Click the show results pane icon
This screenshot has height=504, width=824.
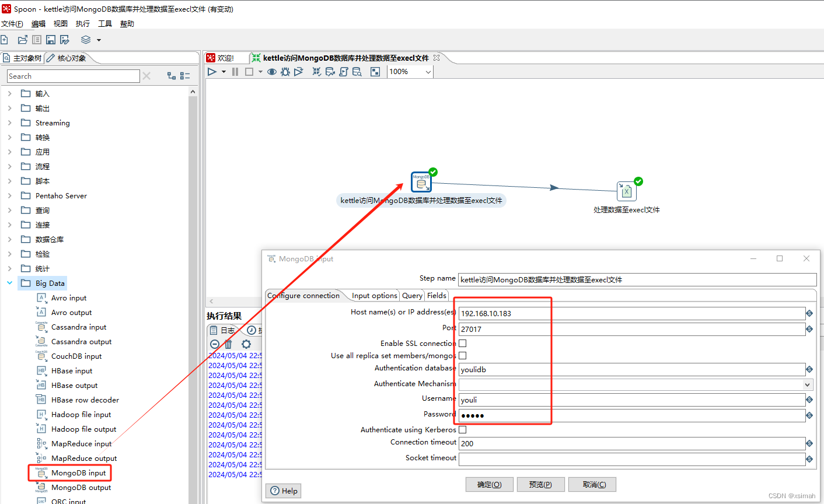375,72
